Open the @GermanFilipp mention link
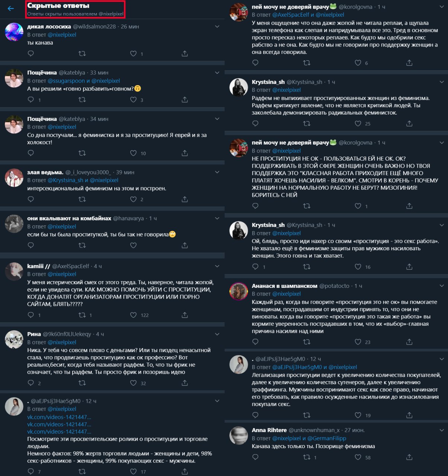Image resolution: width=448 pixels, height=476 pixels. [x=327, y=438]
